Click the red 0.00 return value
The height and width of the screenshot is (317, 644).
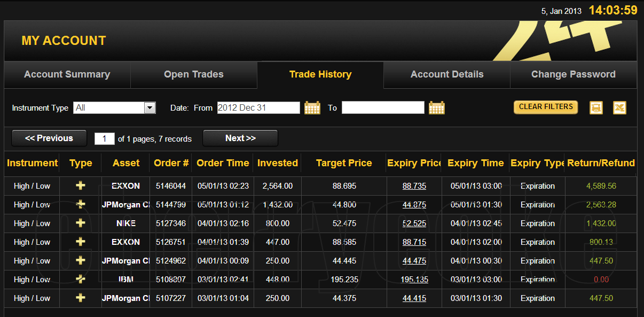click(x=601, y=280)
